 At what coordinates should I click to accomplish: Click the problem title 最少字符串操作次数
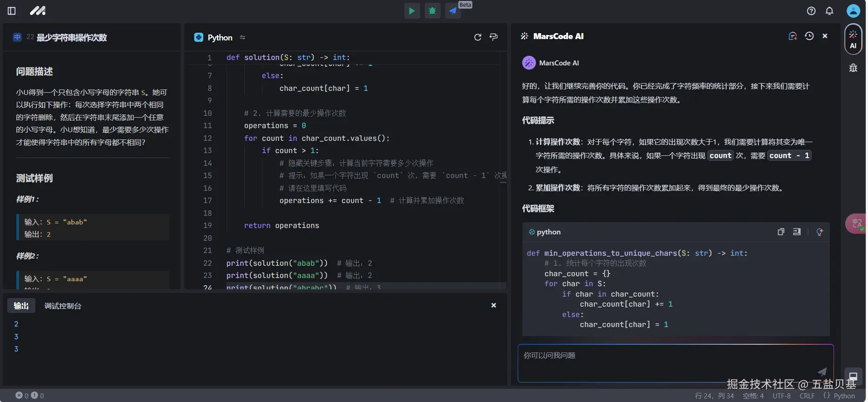[72, 37]
